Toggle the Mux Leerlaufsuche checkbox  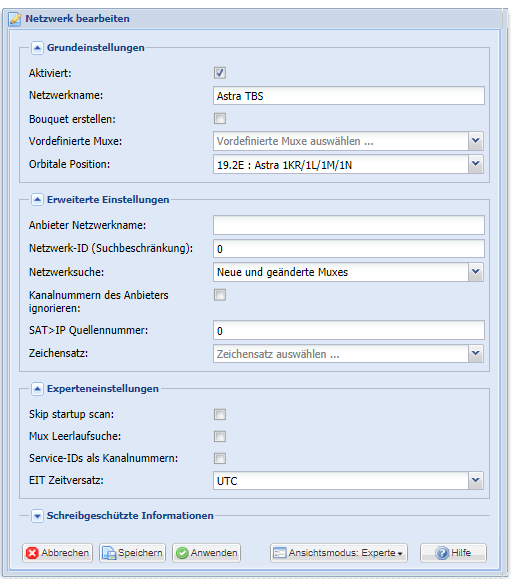point(220,436)
